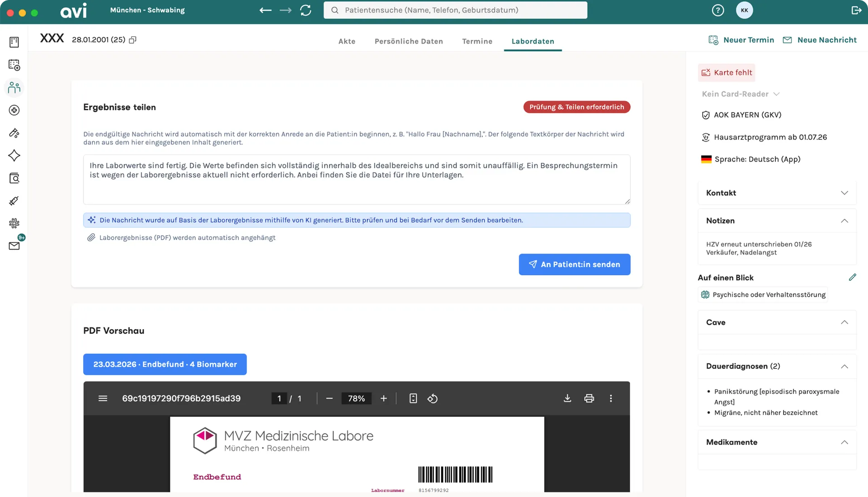Click the logout icon at top right

[x=856, y=10]
